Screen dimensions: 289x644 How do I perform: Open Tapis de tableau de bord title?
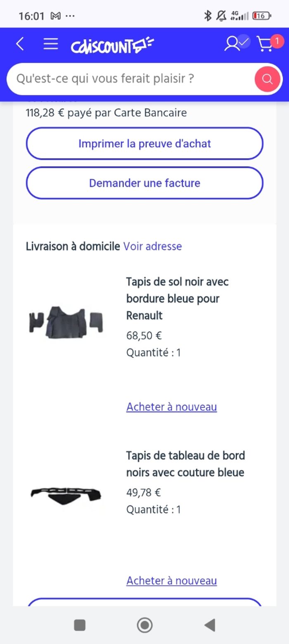185,463
